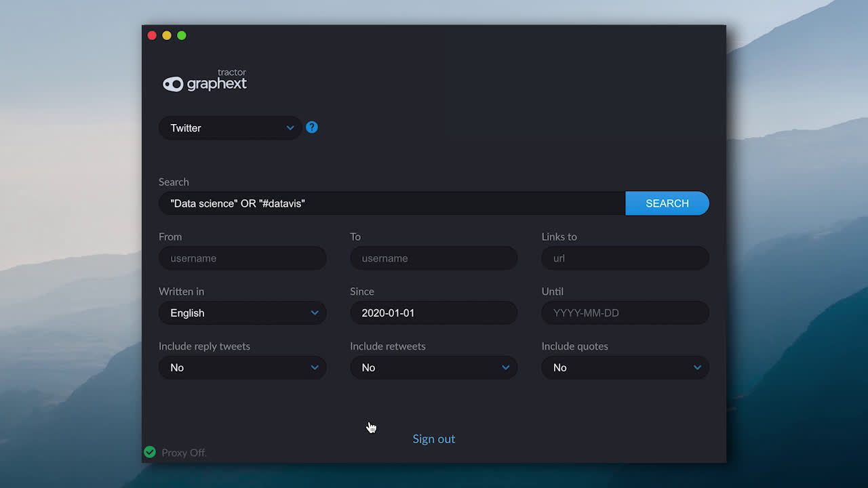This screenshot has width=868, height=488.
Task: Expand the Include reply tweets dropdown
Action: coord(243,367)
